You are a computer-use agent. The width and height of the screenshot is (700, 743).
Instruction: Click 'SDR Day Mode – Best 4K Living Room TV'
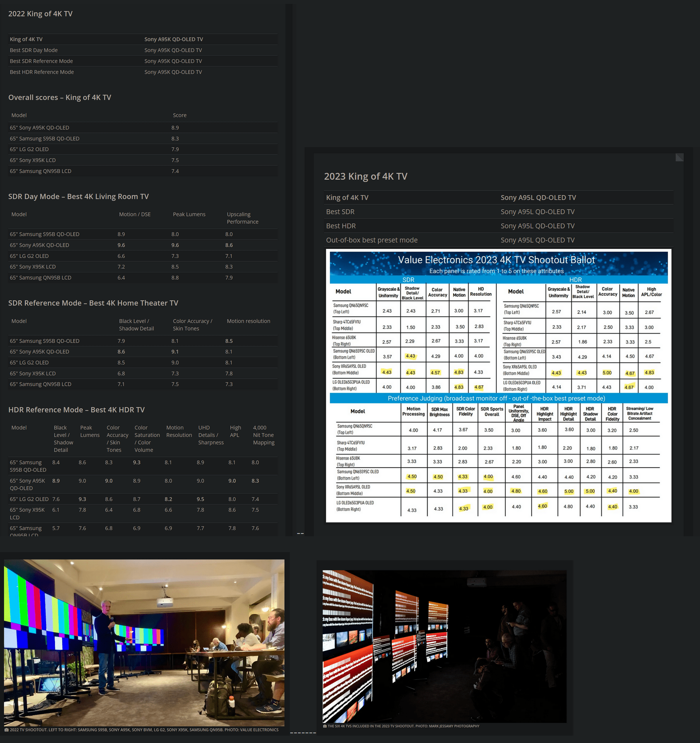coord(79,197)
